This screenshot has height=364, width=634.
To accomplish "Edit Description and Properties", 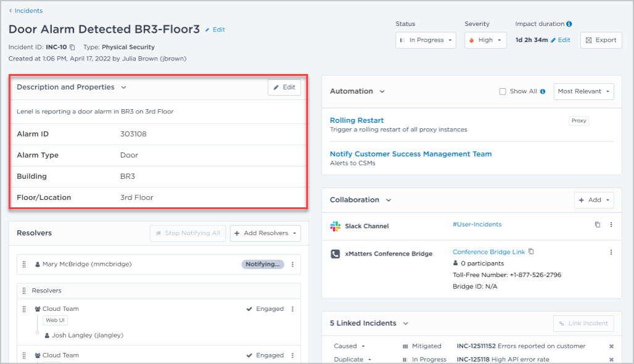I will tap(284, 87).
